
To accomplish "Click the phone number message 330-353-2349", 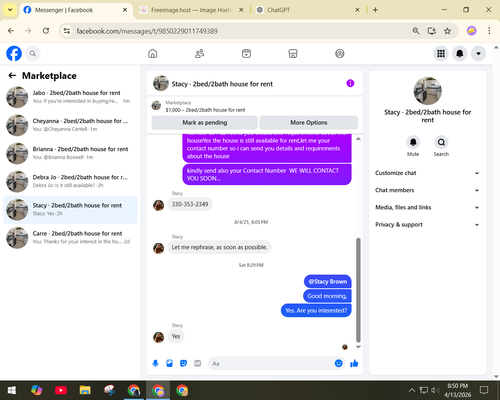I will [x=190, y=204].
